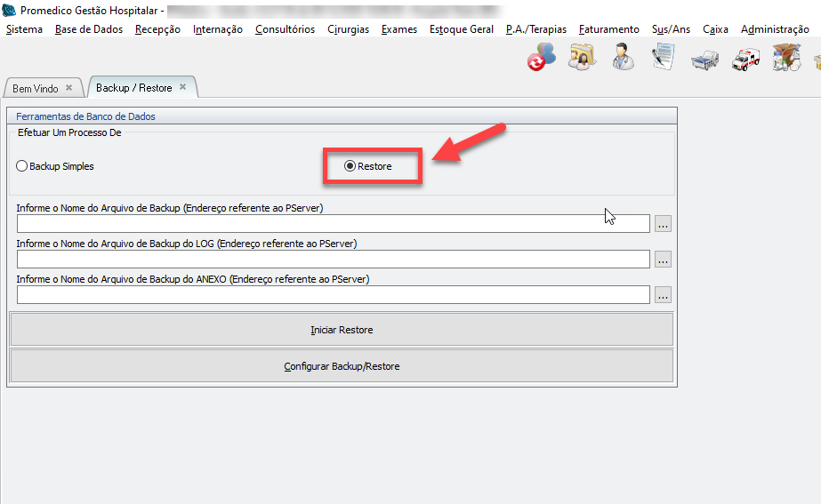This screenshot has height=504, width=821.
Task: Click the user refresh icon in toolbar
Action: [x=541, y=58]
